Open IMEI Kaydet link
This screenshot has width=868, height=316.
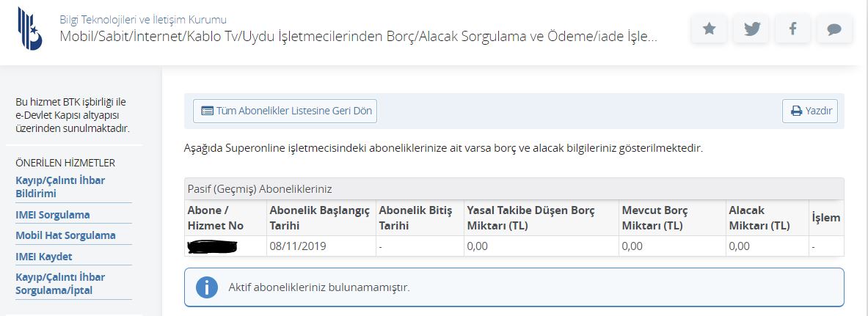click(44, 257)
